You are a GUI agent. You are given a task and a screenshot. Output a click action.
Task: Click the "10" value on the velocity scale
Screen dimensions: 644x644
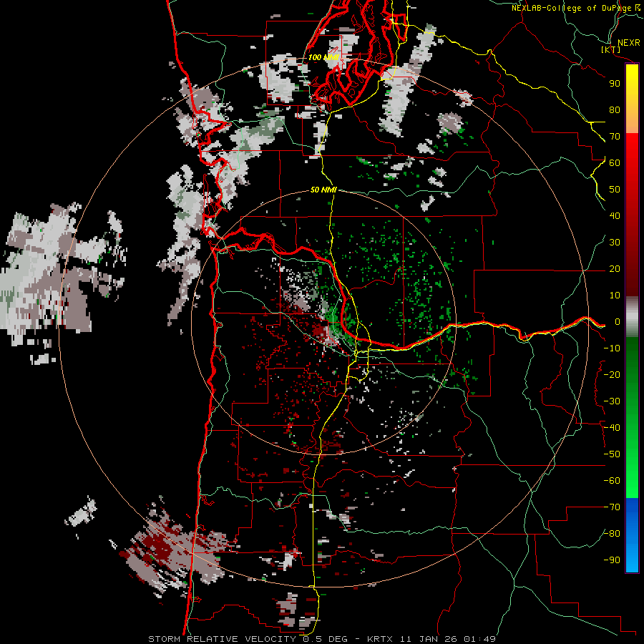[x=615, y=296]
